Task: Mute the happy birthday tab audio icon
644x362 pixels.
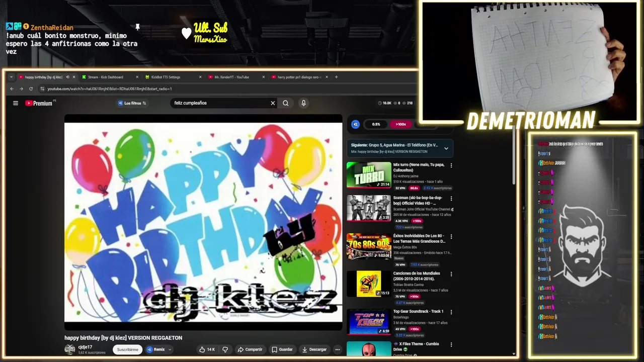Action: pos(67,77)
